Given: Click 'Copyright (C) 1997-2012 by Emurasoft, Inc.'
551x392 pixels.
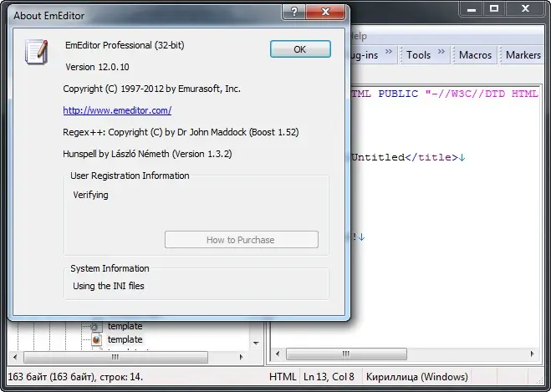Looking at the screenshot, I should pyautogui.click(x=152, y=89).
